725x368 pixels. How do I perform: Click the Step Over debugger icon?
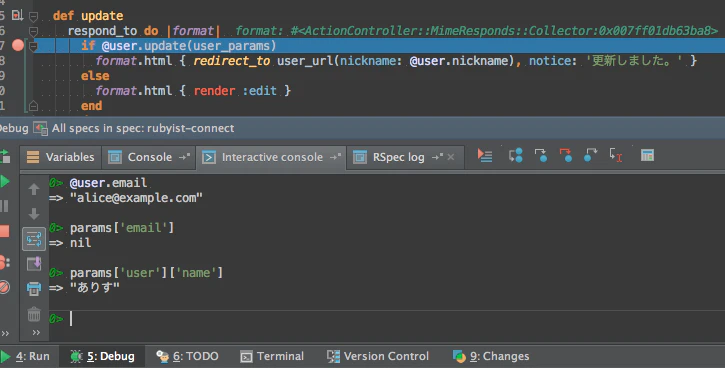click(x=515, y=155)
